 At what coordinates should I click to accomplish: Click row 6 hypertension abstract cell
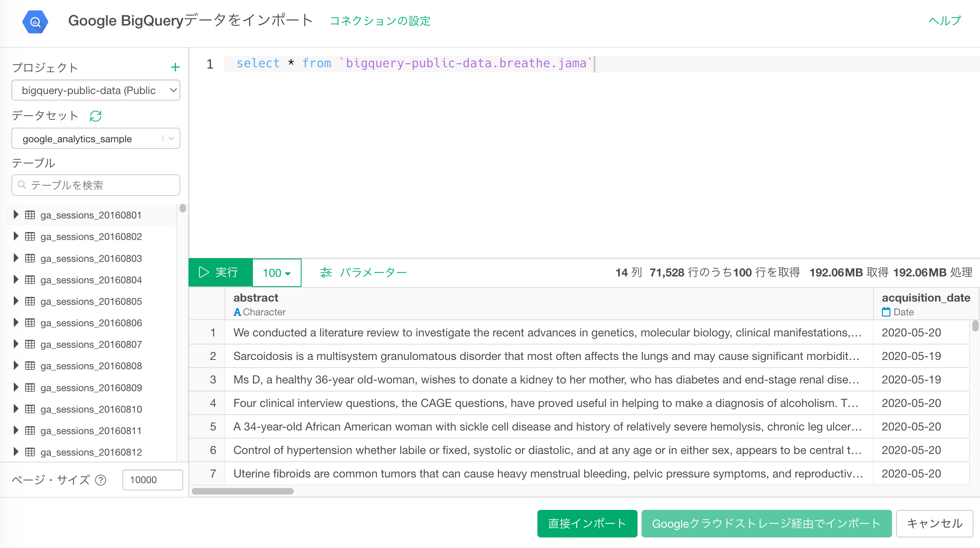point(549,450)
